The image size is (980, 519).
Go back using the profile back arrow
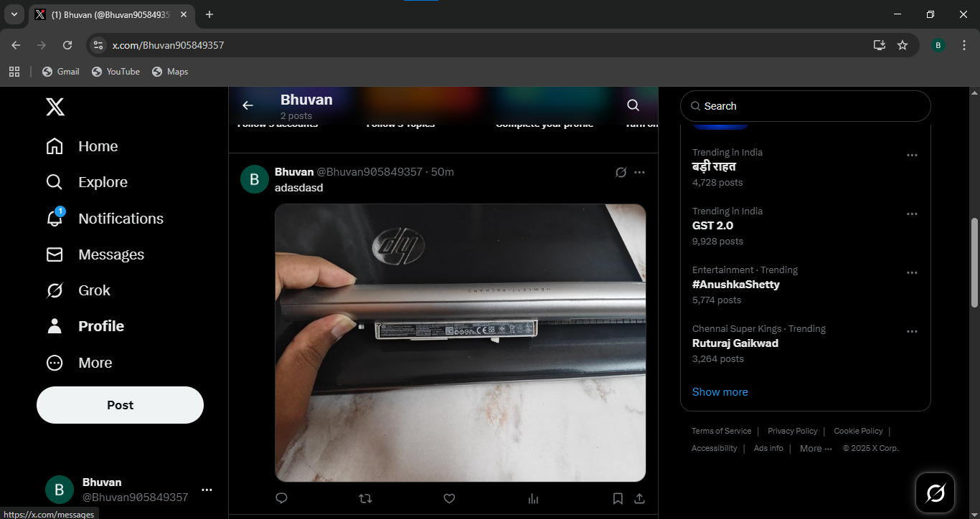(x=248, y=105)
